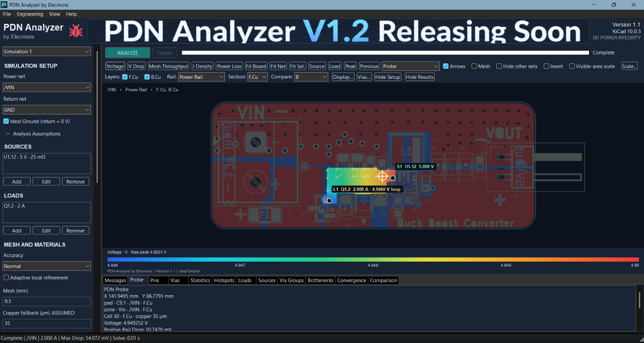Switch to the Via Groups tab
This screenshot has height=343, width=644.
tap(292, 281)
